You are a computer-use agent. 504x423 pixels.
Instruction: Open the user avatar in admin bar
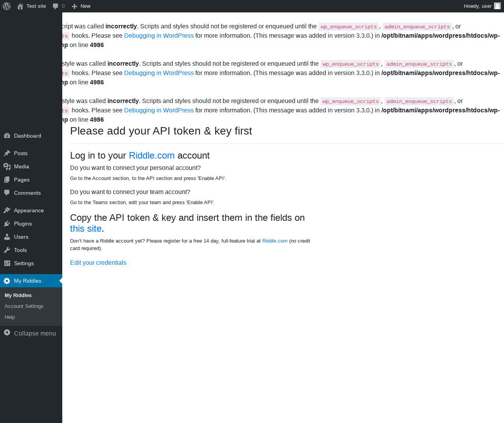[497, 6]
